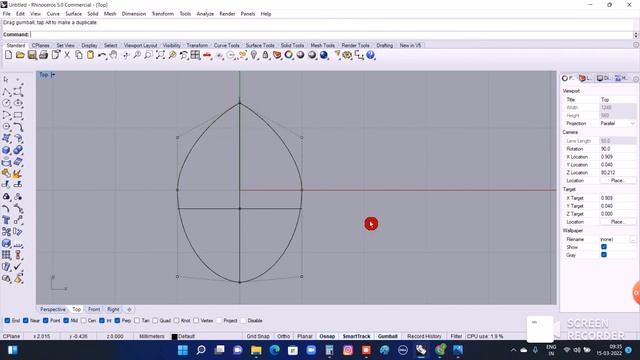Toggle the wallpaper Gray checkbox

click(x=604, y=255)
